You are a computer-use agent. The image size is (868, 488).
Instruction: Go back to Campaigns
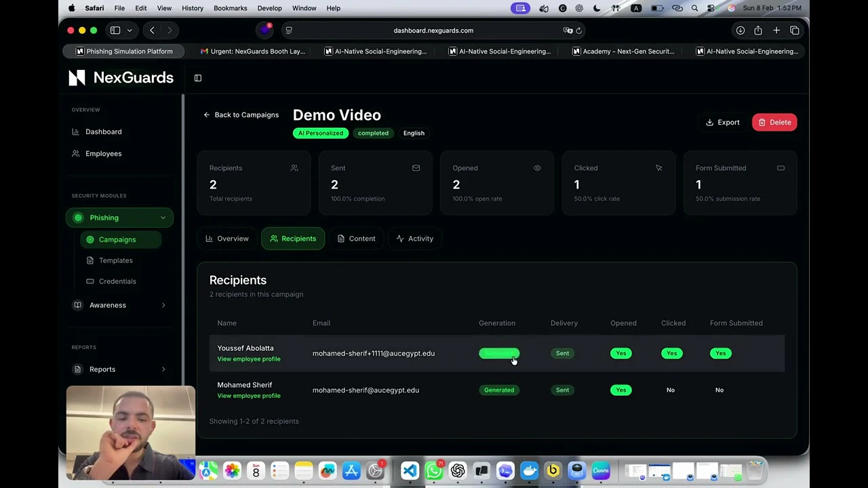[241, 115]
